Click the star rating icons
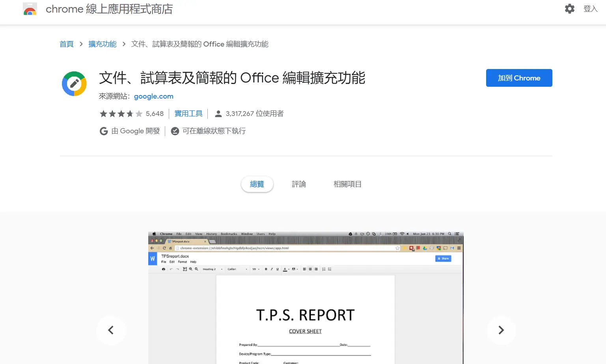The height and width of the screenshot is (364, 606). (x=121, y=114)
